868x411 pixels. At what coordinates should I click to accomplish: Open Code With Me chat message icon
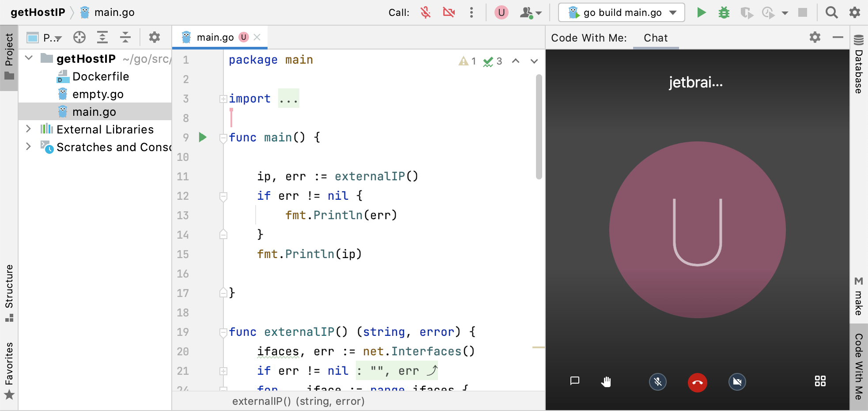tap(574, 382)
